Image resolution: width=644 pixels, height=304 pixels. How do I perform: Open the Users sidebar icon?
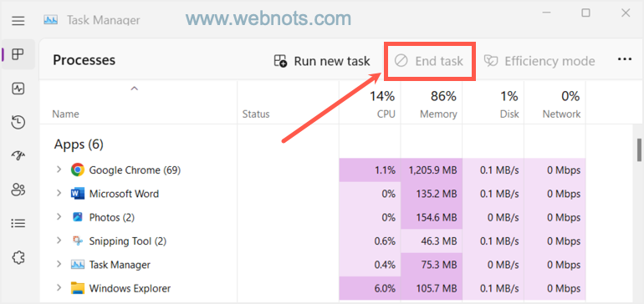(18, 190)
